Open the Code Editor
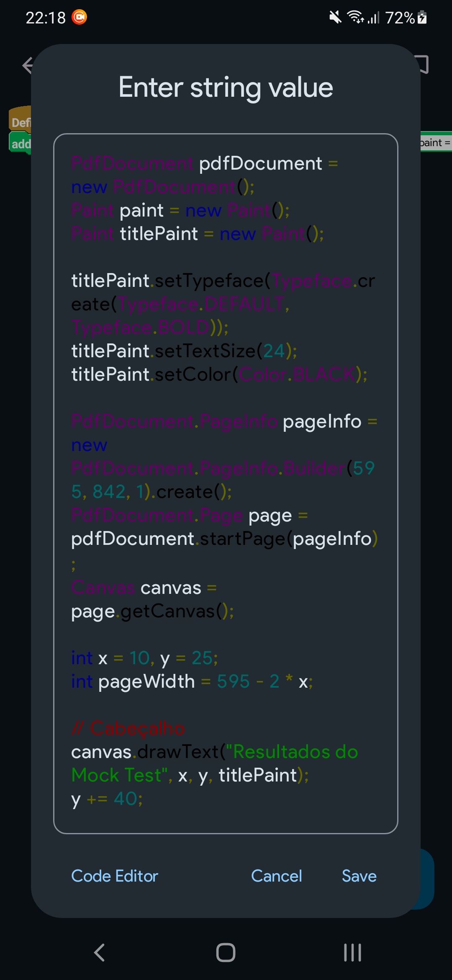Screen dimensions: 452x980 [115, 876]
